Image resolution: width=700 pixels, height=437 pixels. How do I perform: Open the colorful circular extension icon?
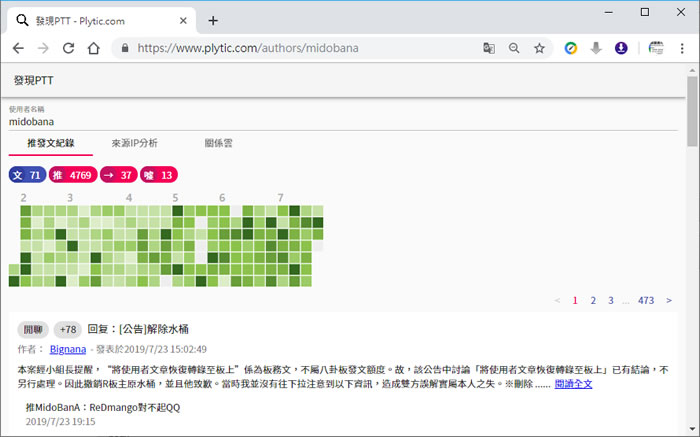[x=571, y=48]
